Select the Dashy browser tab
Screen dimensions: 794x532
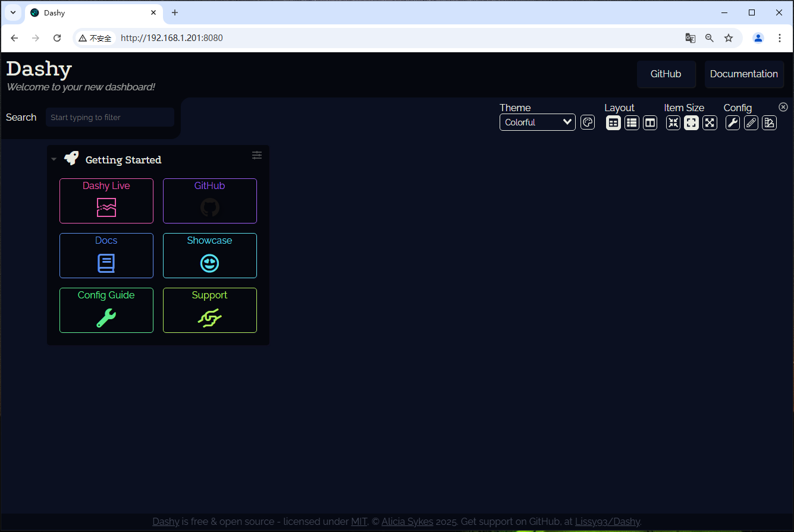pos(93,12)
